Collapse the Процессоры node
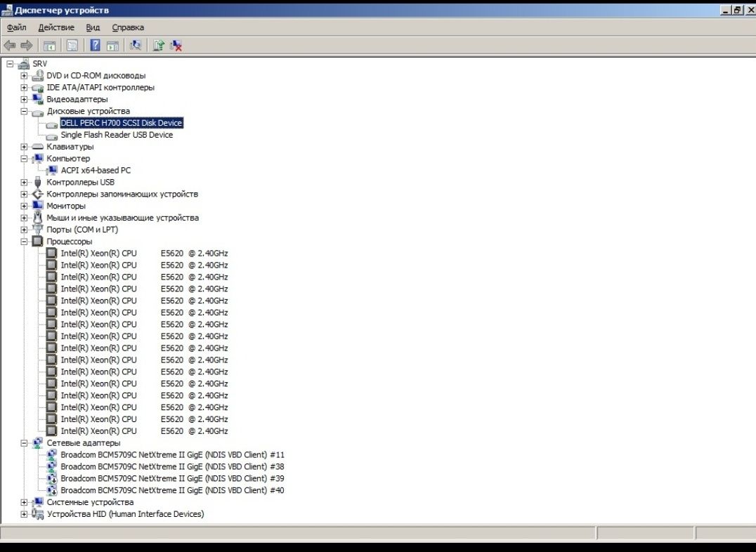Viewport: 756px width, 552px height. 24,242
